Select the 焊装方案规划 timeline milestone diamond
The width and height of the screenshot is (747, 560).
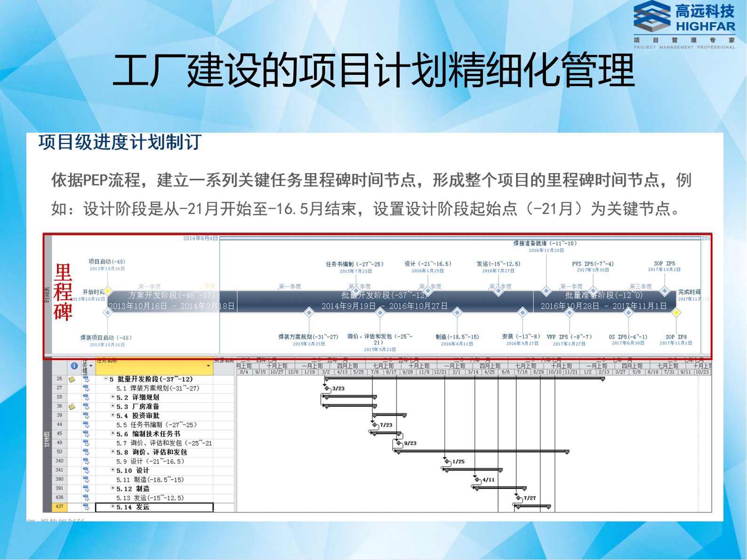tap(309, 312)
